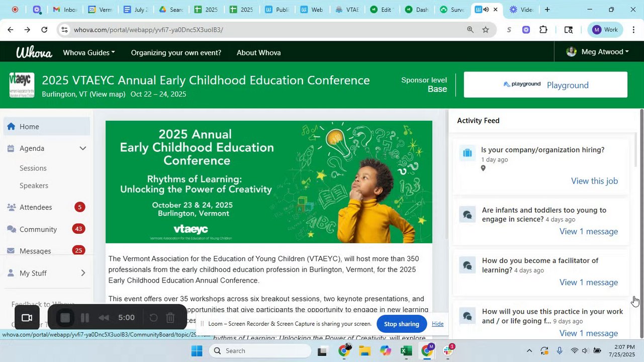Delete the Loom recording with trash icon
The height and width of the screenshot is (362, 644).
(x=170, y=318)
